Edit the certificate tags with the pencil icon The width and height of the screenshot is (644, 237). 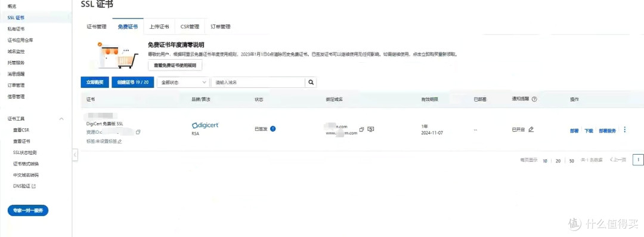click(119, 141)
